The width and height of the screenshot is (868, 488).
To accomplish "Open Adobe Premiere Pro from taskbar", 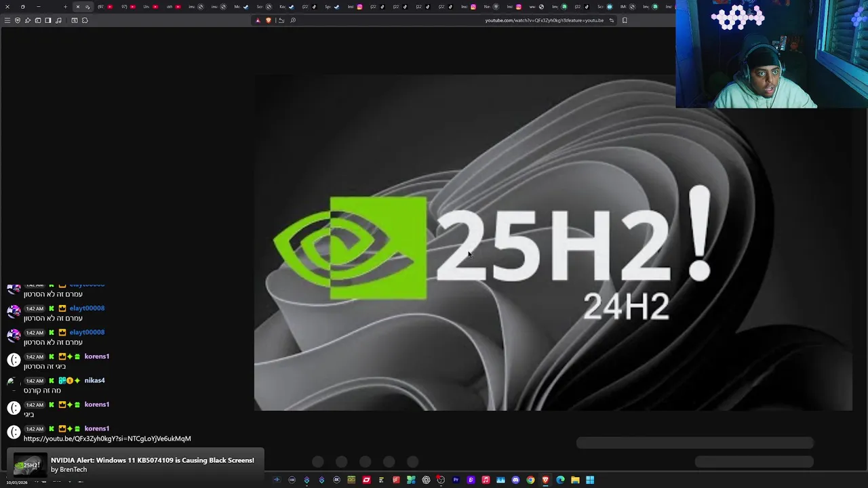I will point(456,480).
